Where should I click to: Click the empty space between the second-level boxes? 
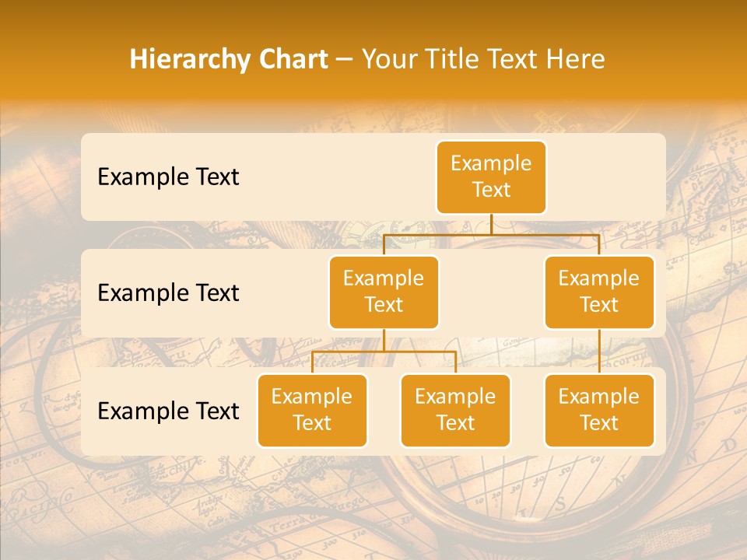[491, 292]
